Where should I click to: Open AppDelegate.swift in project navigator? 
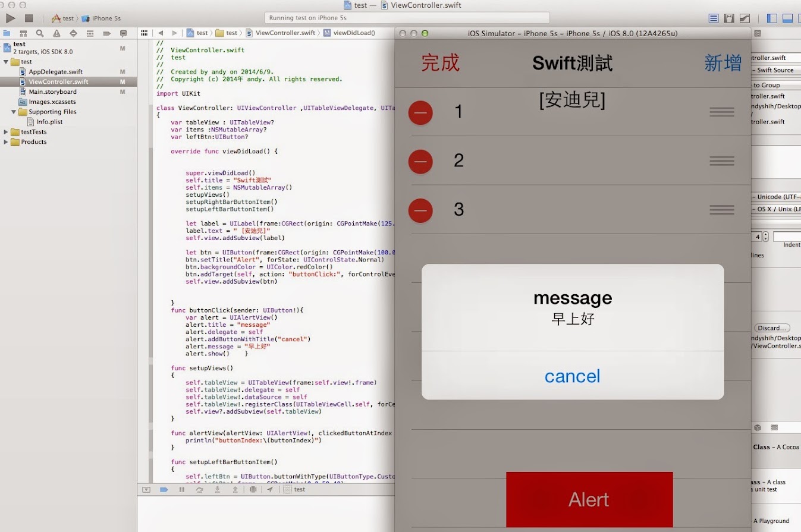pyautogui.click(x=55, y=72)
